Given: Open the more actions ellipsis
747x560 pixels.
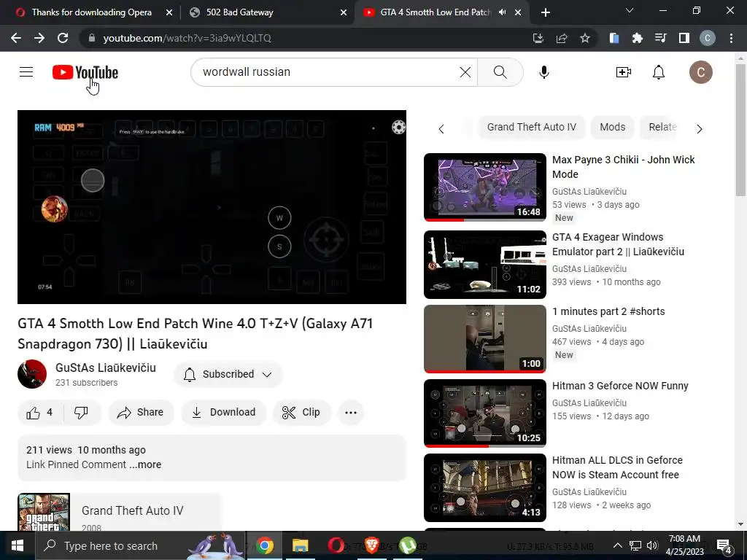Looking at the screenshot, I should [x=351, y=413].
